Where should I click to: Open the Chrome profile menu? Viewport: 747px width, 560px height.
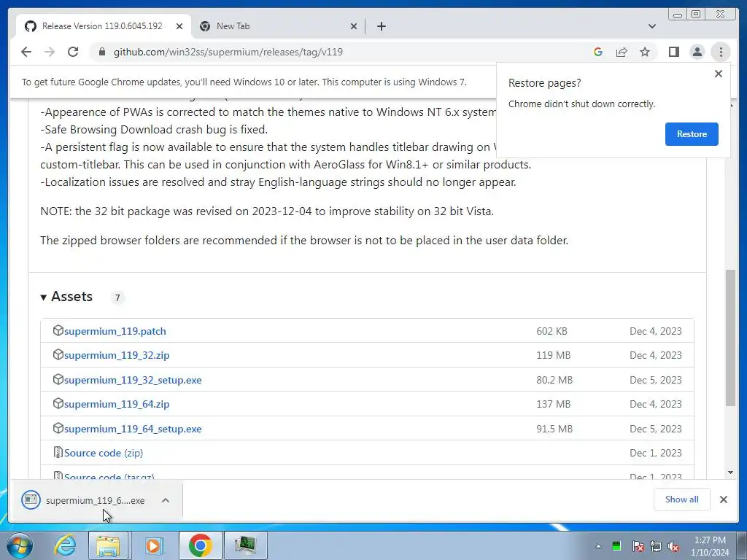pos(697,52)
